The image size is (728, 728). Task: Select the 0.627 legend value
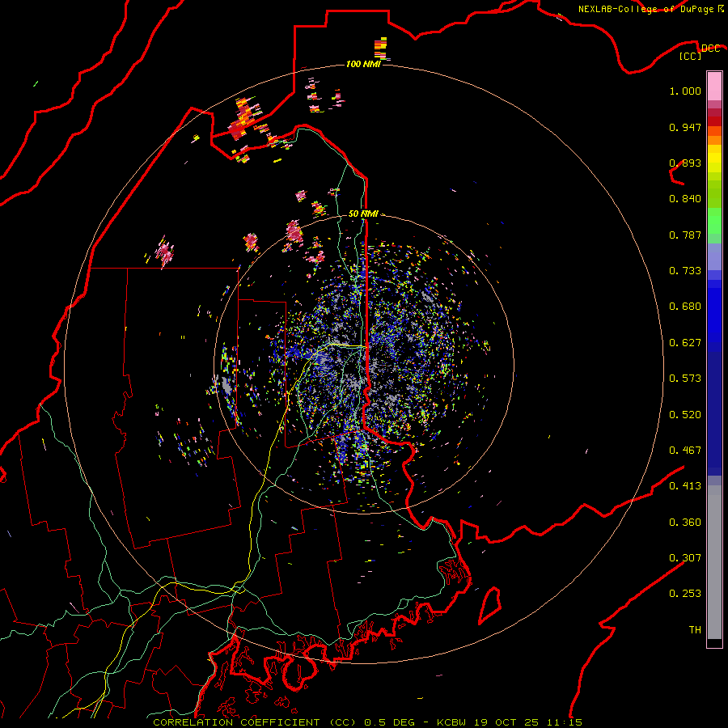pos(685,343)
